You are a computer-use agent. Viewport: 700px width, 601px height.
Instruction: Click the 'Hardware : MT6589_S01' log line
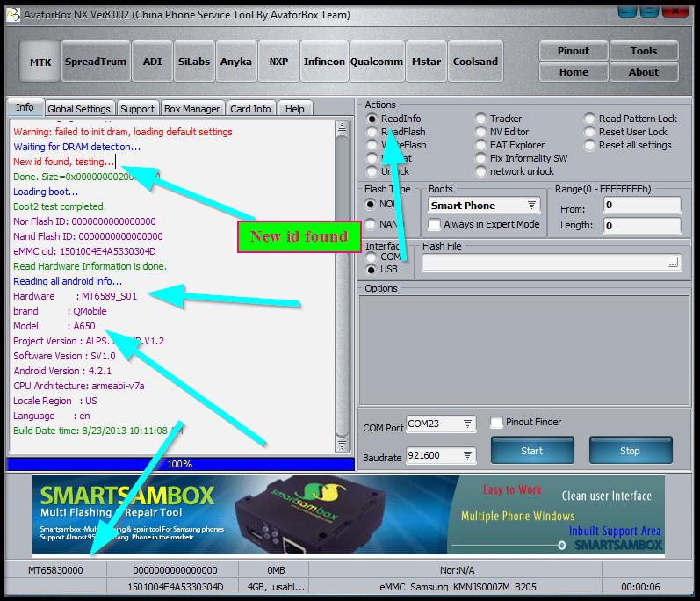click(75, 296)
